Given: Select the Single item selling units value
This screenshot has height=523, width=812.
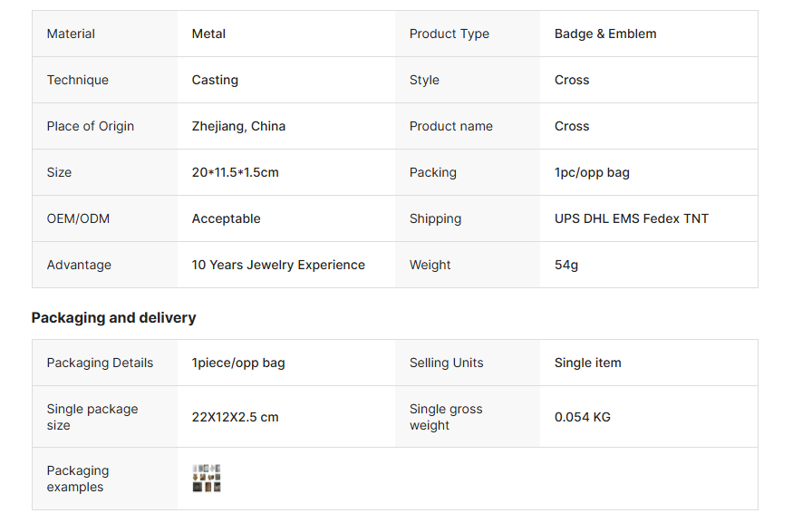Looking at the screenshot, I should tap(587, 363).
